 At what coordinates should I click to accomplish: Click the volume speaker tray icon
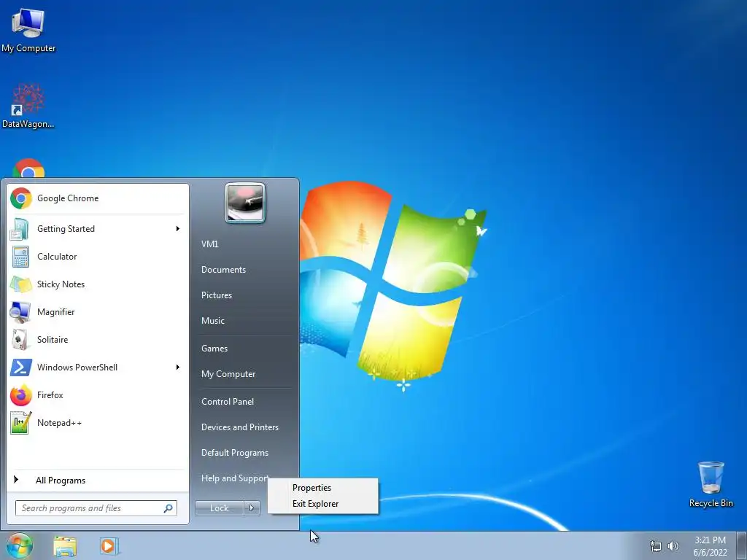click(x=673, y=546)
